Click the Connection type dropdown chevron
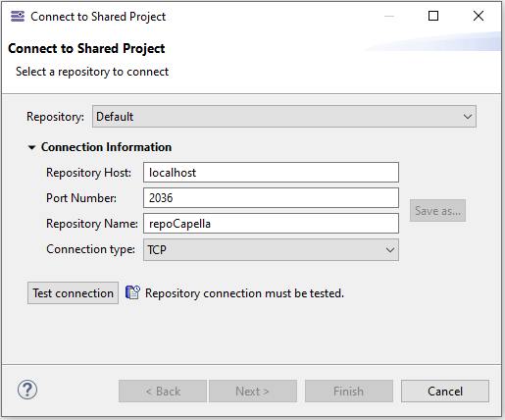Screen dimensions: 505x420 click(389, 250)
